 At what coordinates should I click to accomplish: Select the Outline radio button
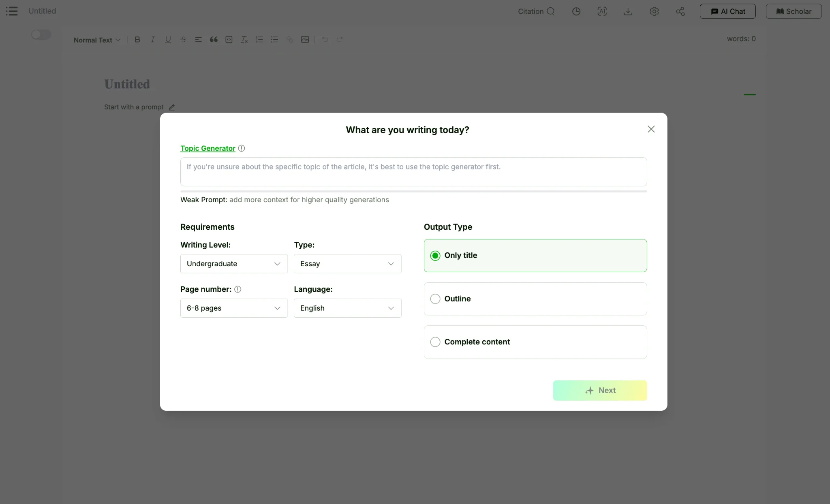click(x=435, y=299)
